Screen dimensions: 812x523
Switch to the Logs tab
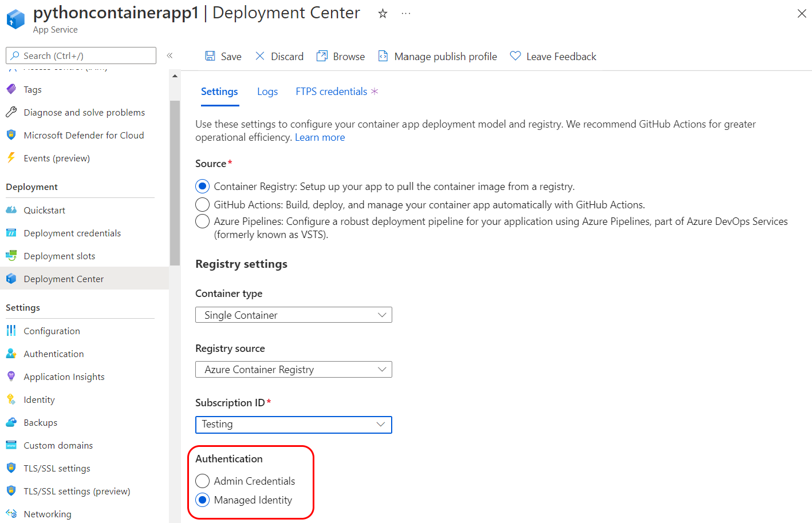click(267, 92)
